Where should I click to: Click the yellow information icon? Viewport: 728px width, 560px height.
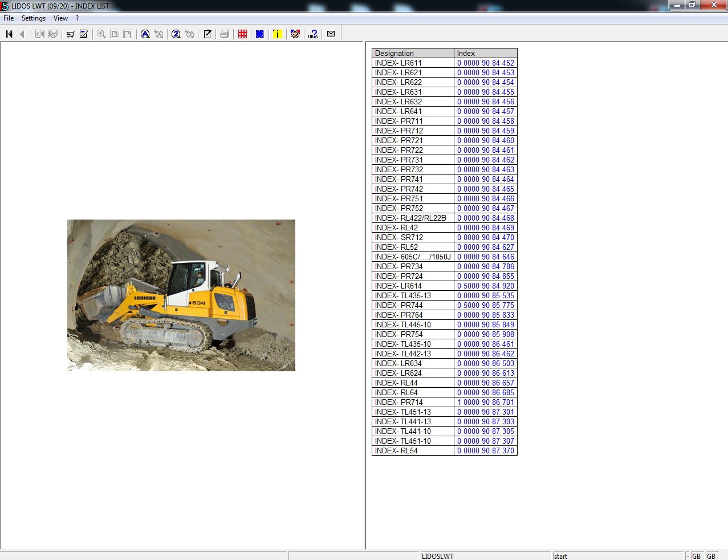pyautogui.click(x=277, y=34)
